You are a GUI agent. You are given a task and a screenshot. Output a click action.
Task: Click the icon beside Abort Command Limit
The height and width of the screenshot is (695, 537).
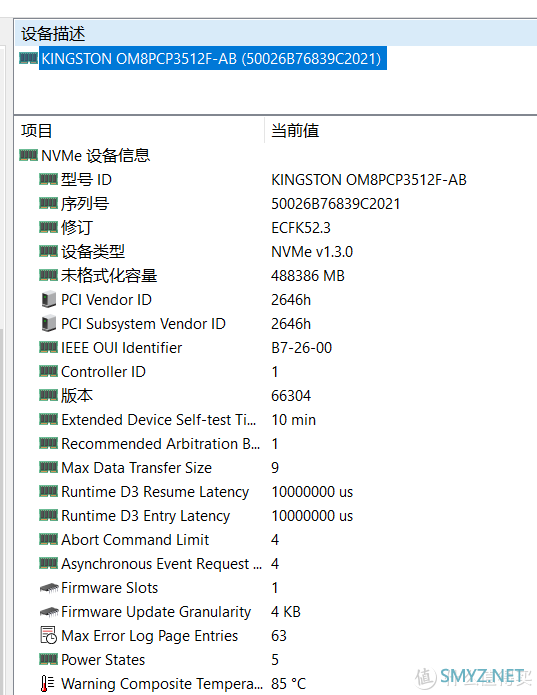(48, 539)
